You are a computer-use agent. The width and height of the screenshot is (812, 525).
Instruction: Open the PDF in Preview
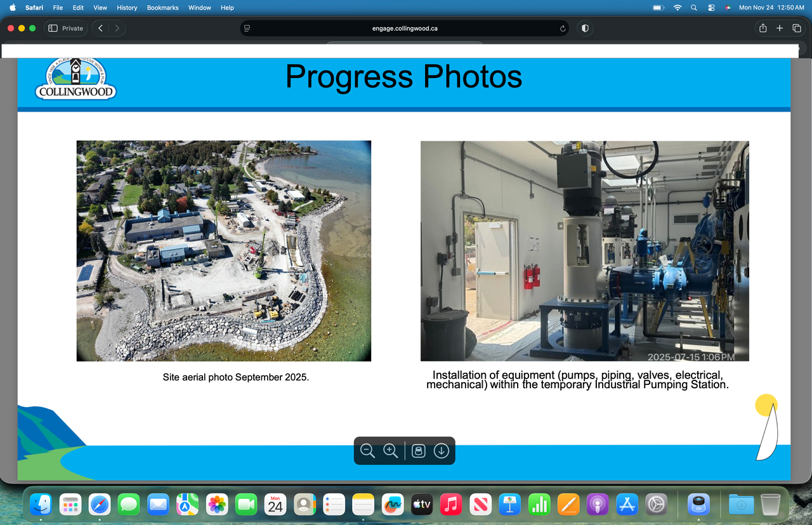[418, 451]
